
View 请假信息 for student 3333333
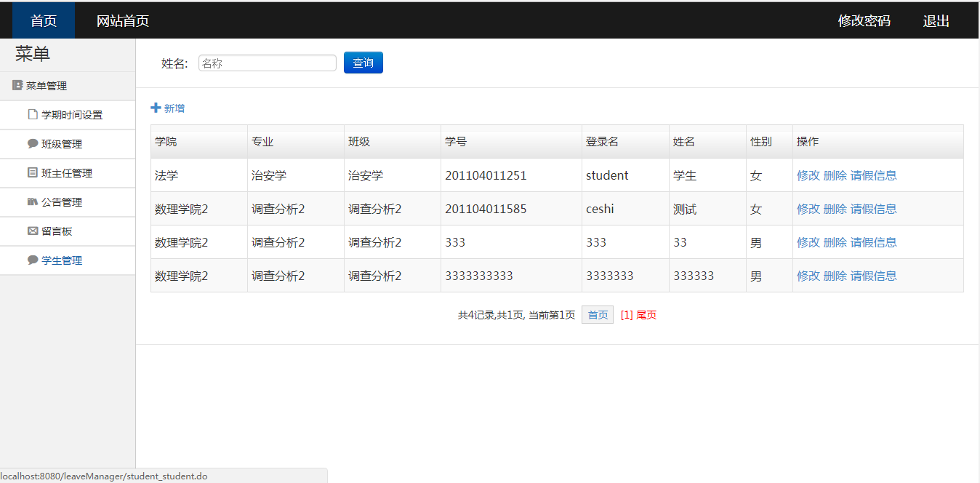point(873,276)
